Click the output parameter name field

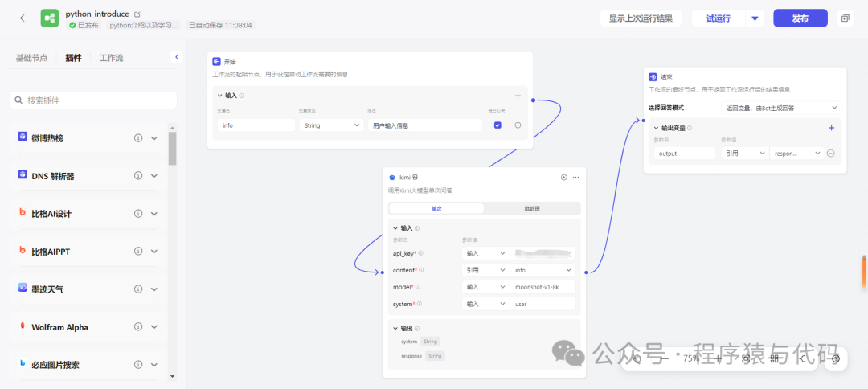point(685,154)
